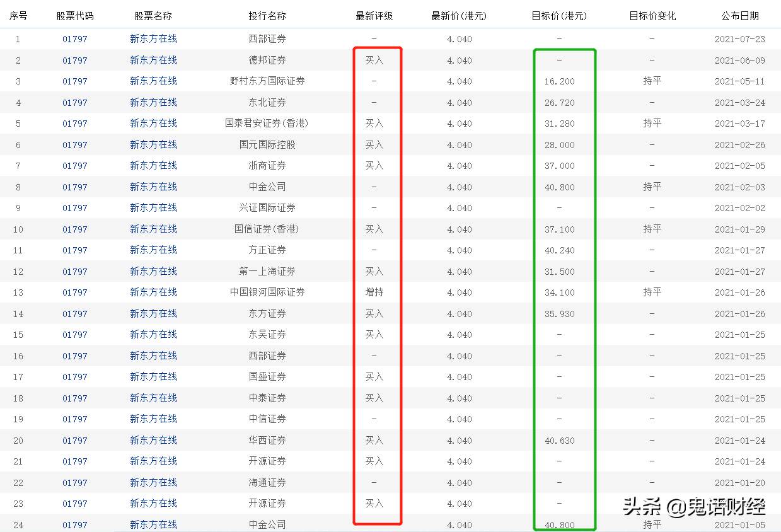Click the 股票代码 column header
The image size is (781, 532).
[x=75, y=16]
